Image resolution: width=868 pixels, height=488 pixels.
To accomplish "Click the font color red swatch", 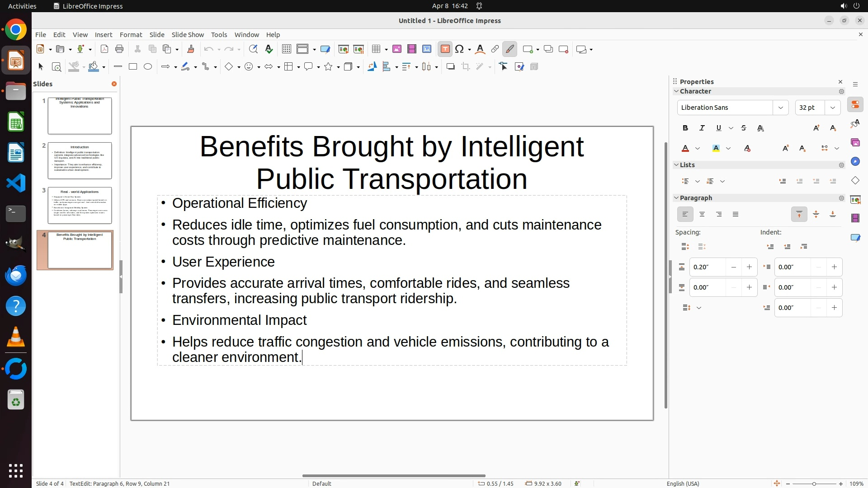I will point(685,149).
